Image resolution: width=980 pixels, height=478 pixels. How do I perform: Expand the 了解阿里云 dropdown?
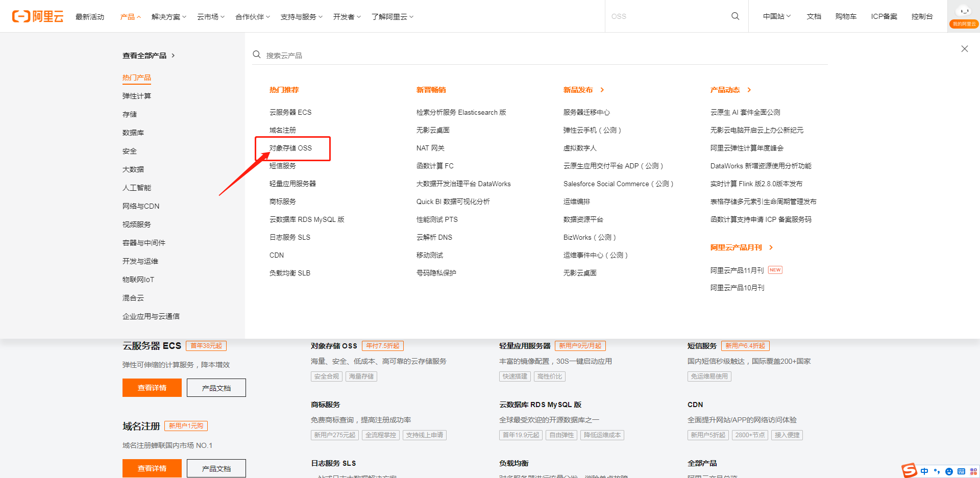point(393,17)
